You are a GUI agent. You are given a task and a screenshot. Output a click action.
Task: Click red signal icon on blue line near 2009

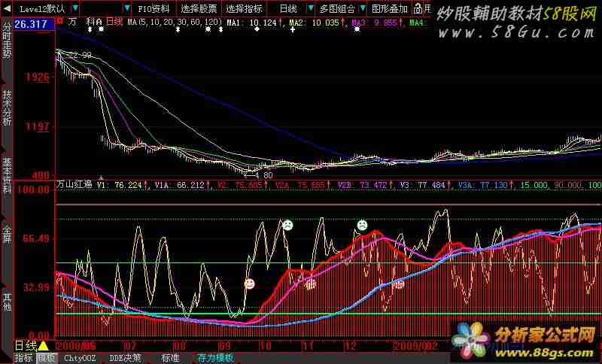point(398,284)
